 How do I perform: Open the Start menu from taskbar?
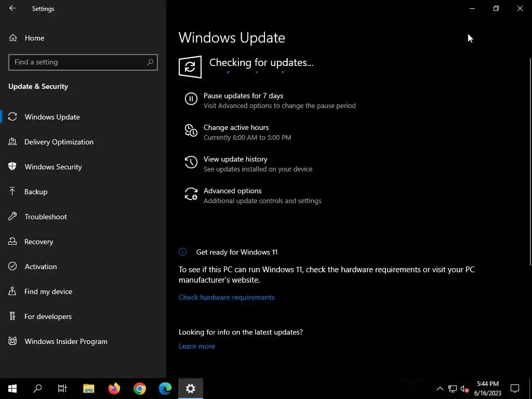12,389
